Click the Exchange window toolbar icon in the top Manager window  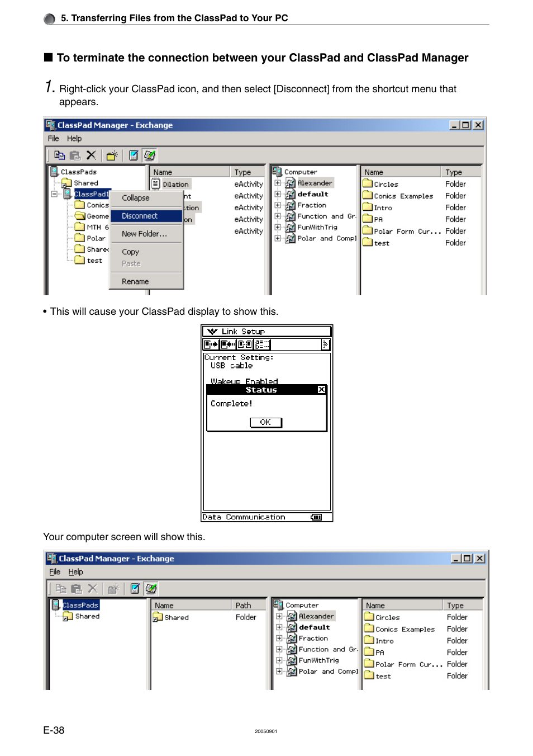134,155
